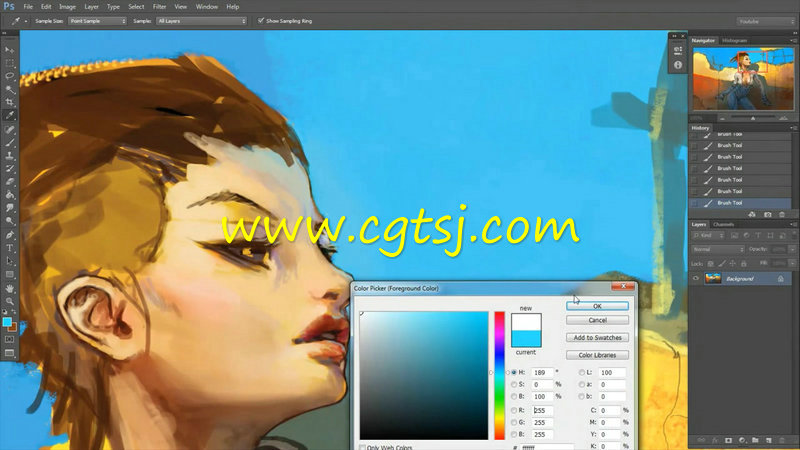The width and height of the screenshot is (800, 450).
Task: Select the Paint Bucket tool
Action: [x=9, y=195]
